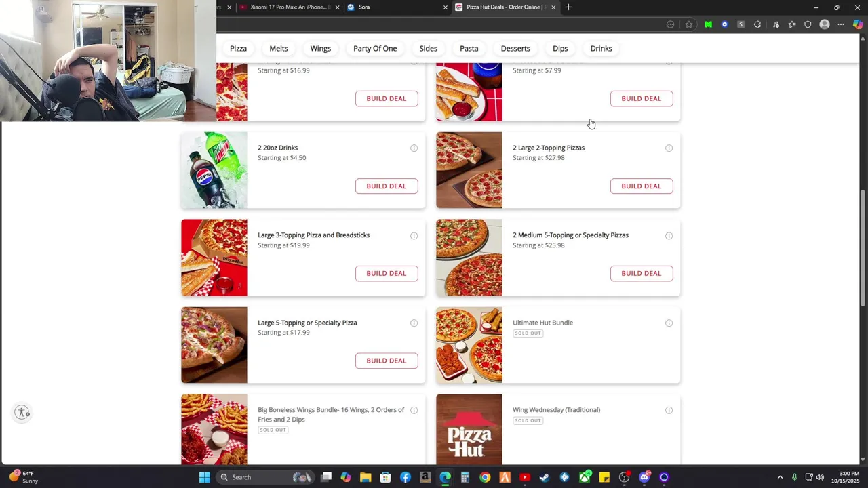
Task: Open the Drinks menu category
Action: point(601,48)
